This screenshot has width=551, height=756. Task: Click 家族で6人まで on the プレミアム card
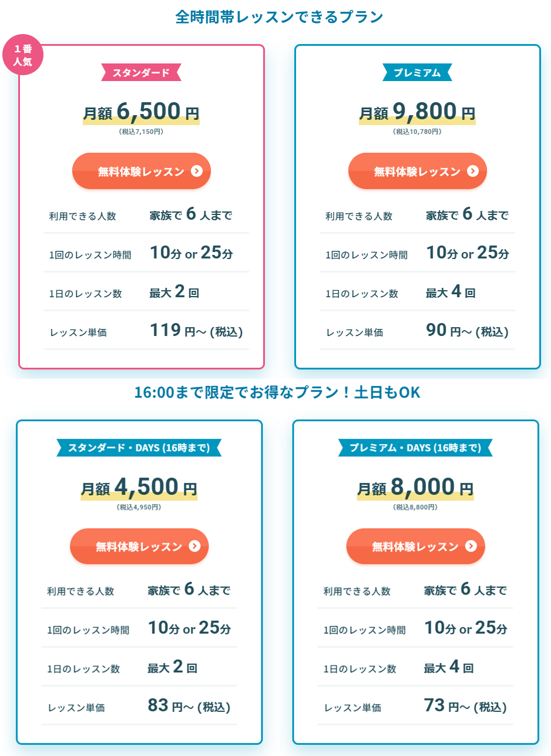[x=467, y=215]
